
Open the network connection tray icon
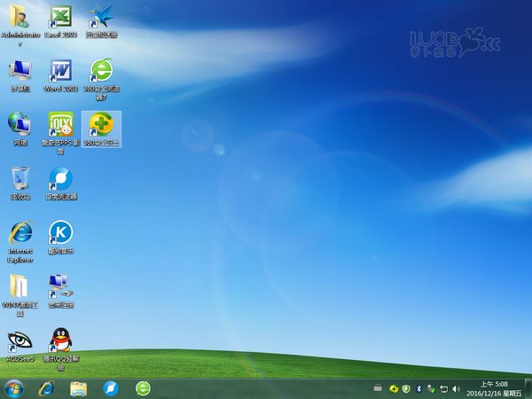point(443,389)
